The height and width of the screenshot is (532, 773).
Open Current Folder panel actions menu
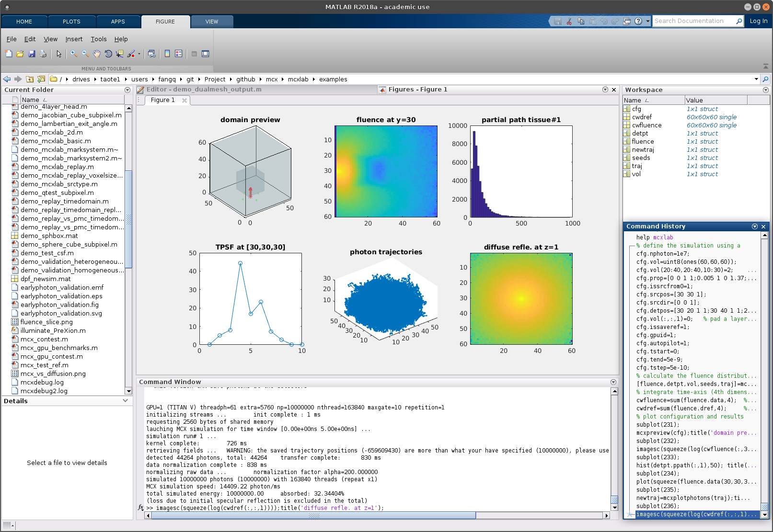coord(127,90)
